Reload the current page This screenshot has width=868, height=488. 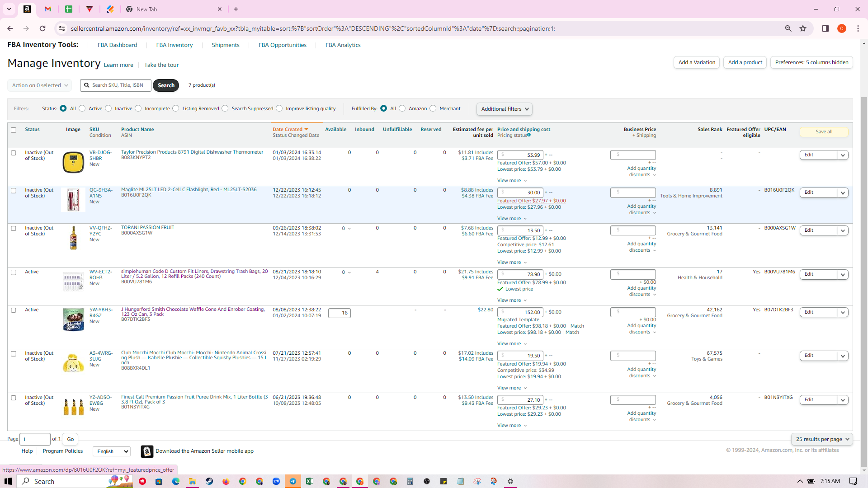point(42,28)
